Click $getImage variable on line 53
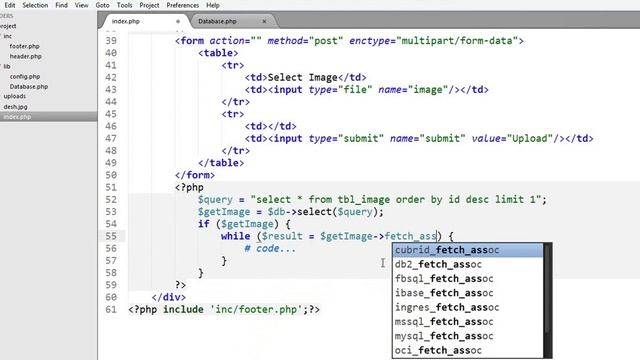This screenshot has width=640, height=360. tap(224, 212)
